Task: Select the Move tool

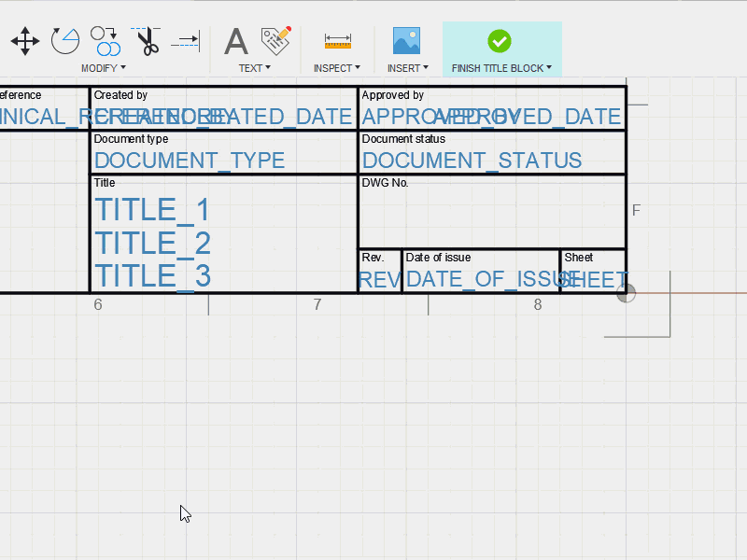Action: pyautogui.click(x=25, y=41)
